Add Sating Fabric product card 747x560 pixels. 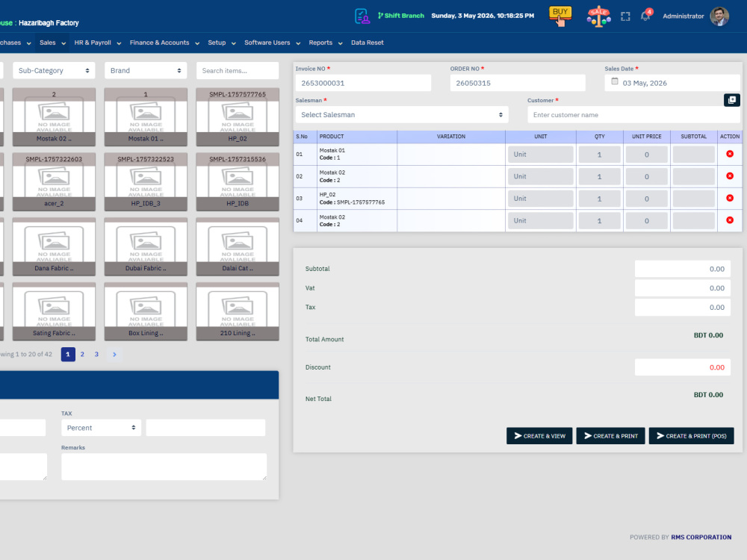54,311
